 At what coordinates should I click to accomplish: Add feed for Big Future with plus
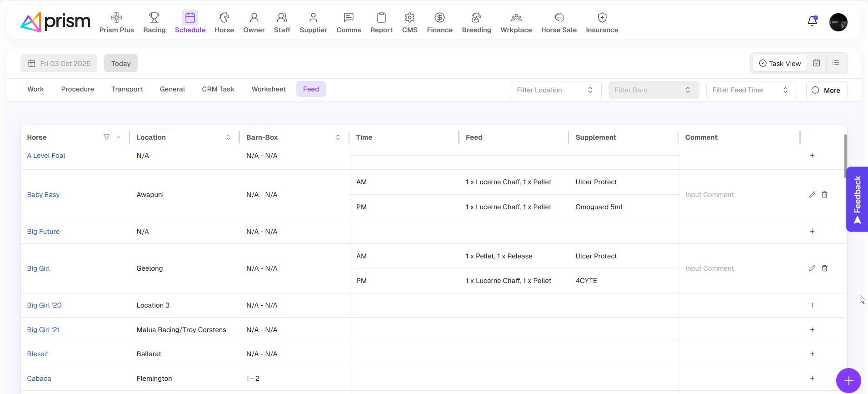click(812, 232)
